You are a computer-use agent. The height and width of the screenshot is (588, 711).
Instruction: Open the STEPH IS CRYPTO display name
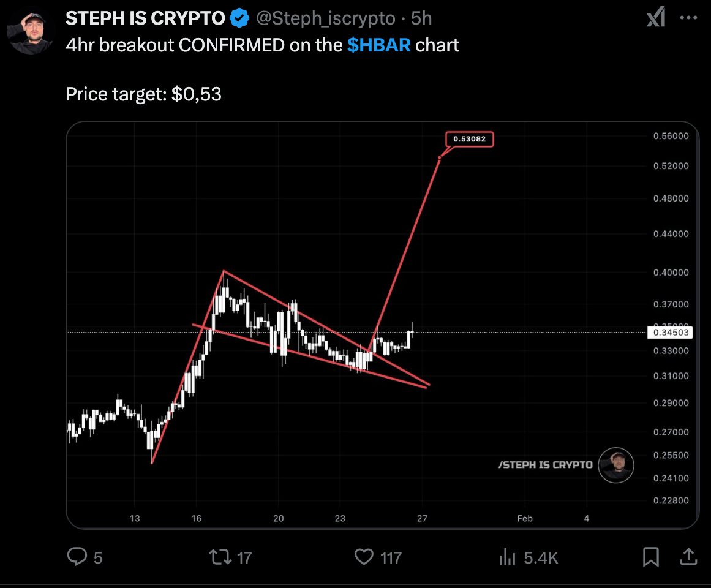pos(145,18)
